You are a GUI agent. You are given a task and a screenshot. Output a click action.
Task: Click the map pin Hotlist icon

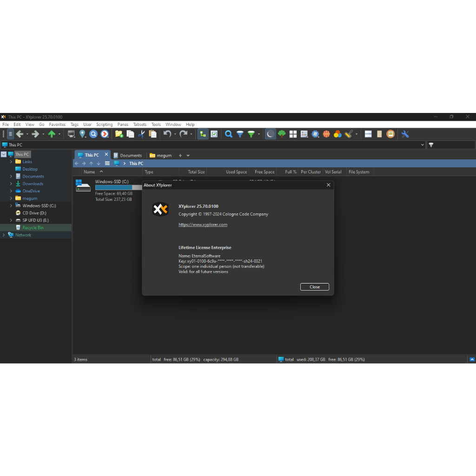pos(82,134)
